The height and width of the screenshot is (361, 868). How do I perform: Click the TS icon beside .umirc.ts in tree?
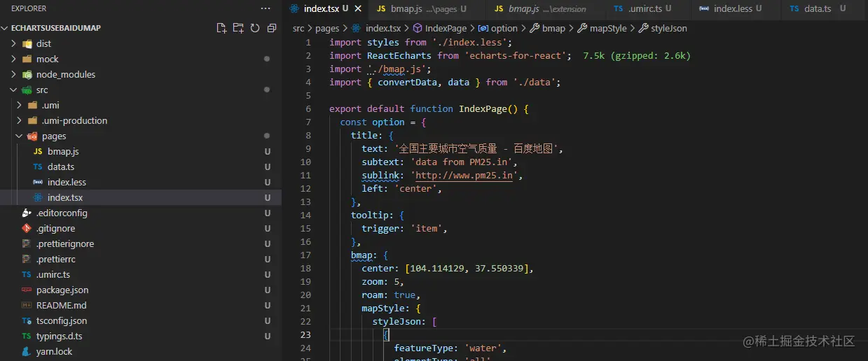point(27,274)
